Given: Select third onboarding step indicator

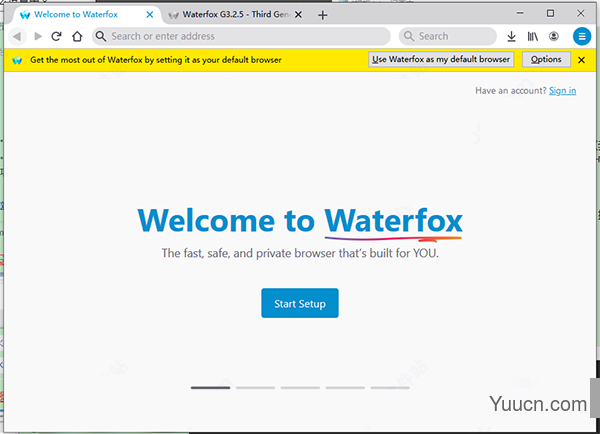Looking at the screenshot, I should click(x=300, y=388).
